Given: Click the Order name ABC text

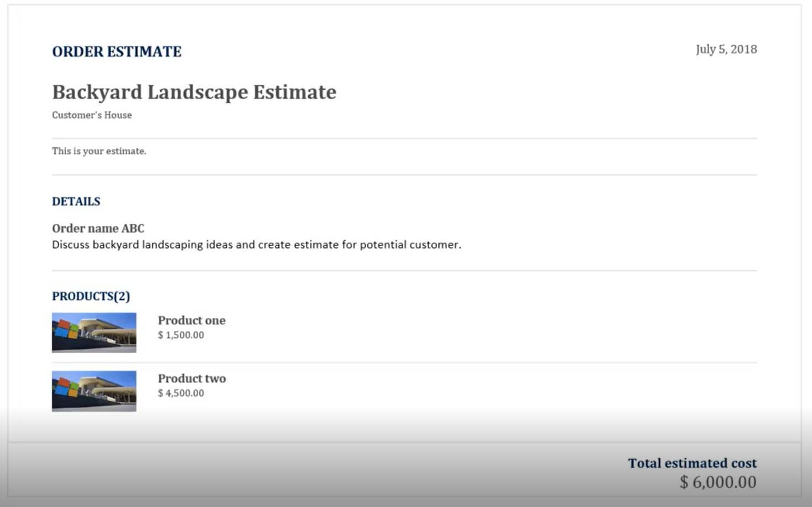Looking at the screenshot, I should [98, 228].
